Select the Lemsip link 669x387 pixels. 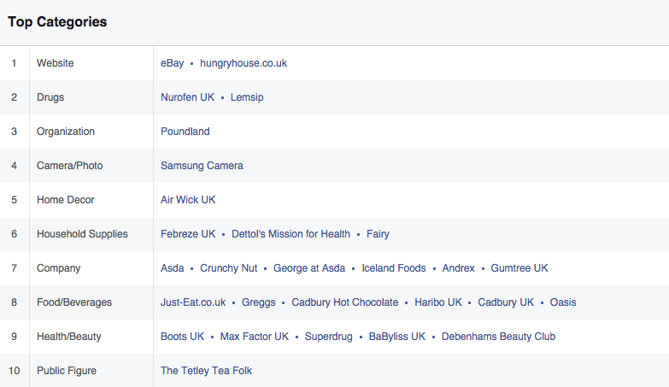coord(247,97)
